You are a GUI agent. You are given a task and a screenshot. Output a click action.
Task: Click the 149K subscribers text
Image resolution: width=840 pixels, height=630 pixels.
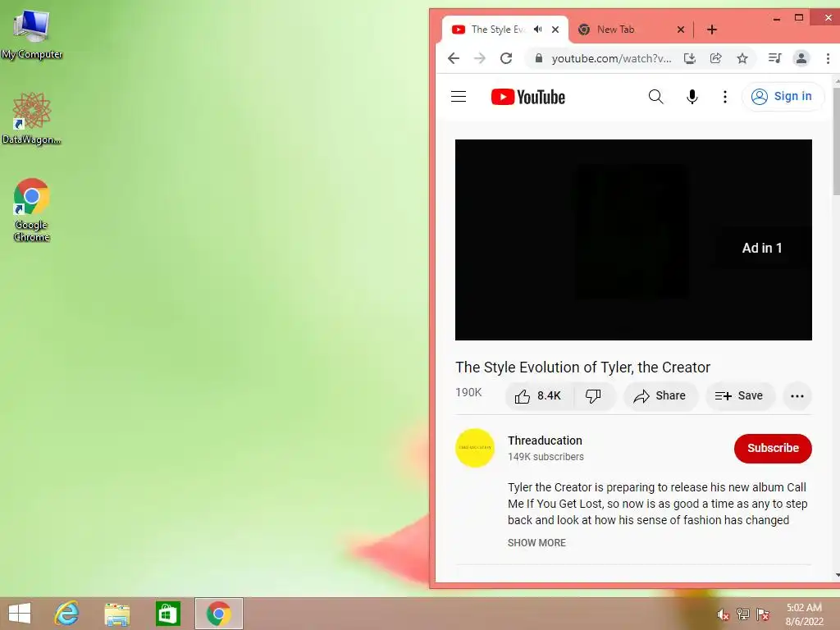[x=546, y=457]
